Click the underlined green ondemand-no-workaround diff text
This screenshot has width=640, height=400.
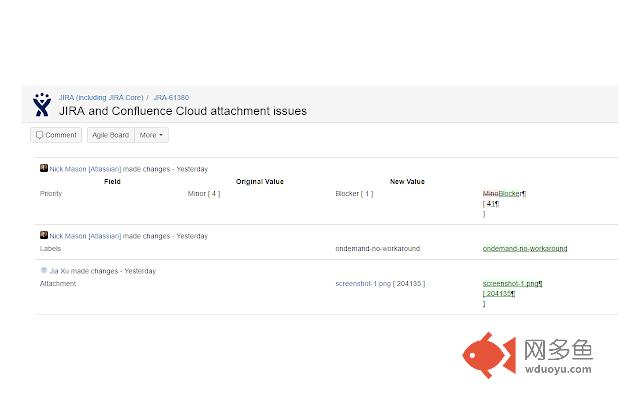click(x=525, y=249)
